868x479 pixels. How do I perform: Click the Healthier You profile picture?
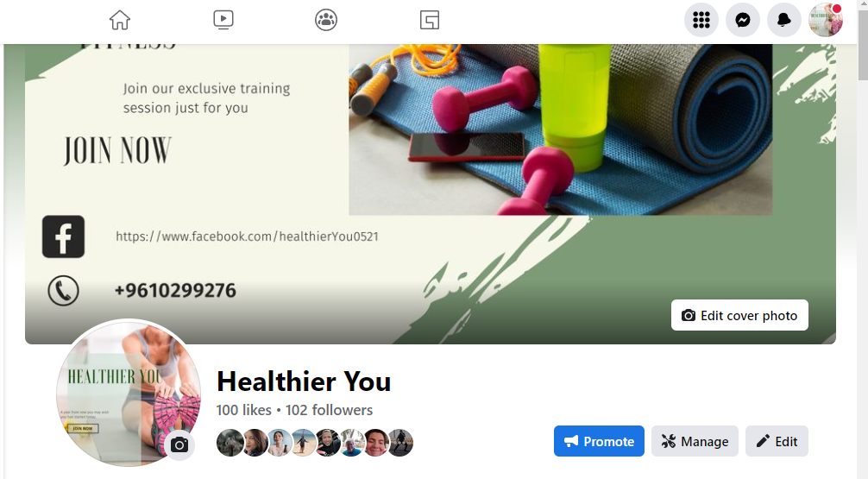point(129,392)
